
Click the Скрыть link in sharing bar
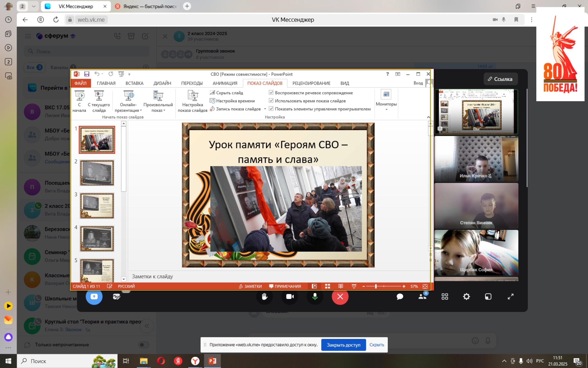pyautogui.click(x=377, y=345)
